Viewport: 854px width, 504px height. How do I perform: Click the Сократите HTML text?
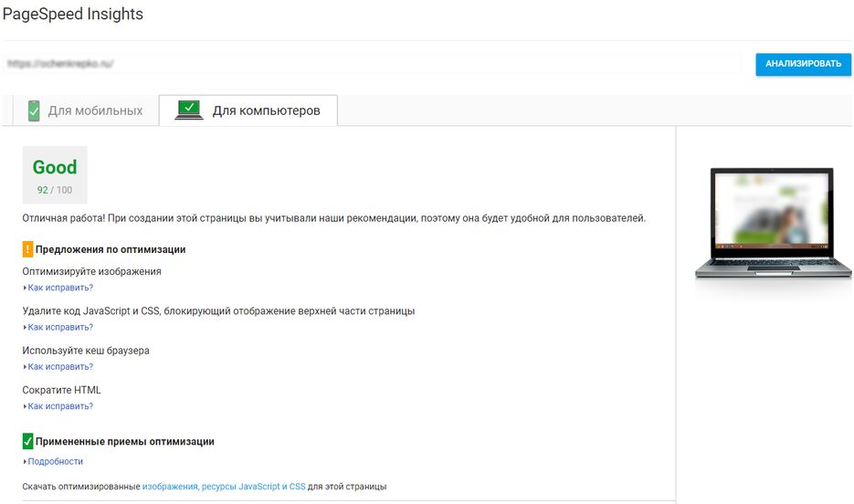(61, 390)
